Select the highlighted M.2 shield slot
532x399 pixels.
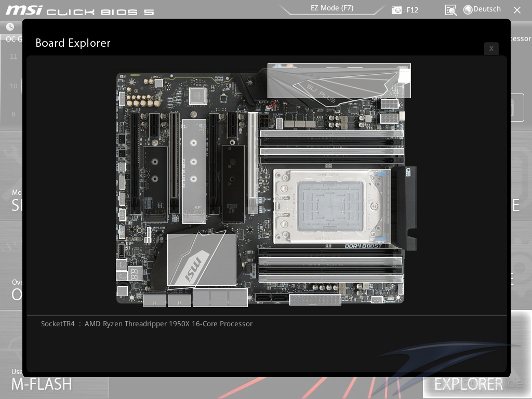(194, 171)
